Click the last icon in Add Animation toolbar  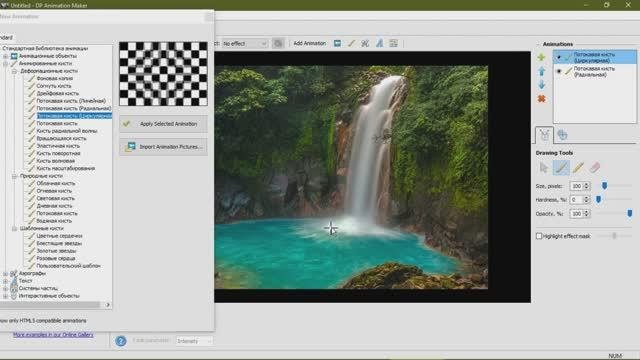393,43
